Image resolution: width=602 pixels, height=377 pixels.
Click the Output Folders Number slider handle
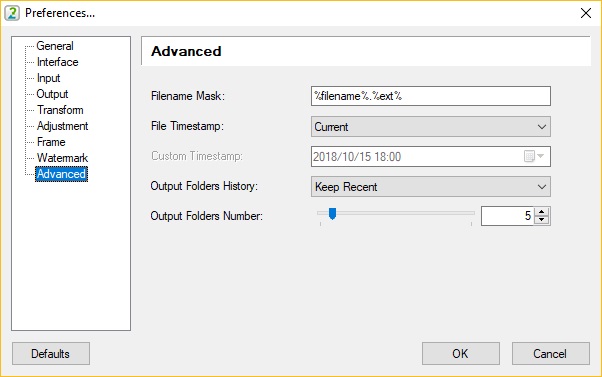332,214
